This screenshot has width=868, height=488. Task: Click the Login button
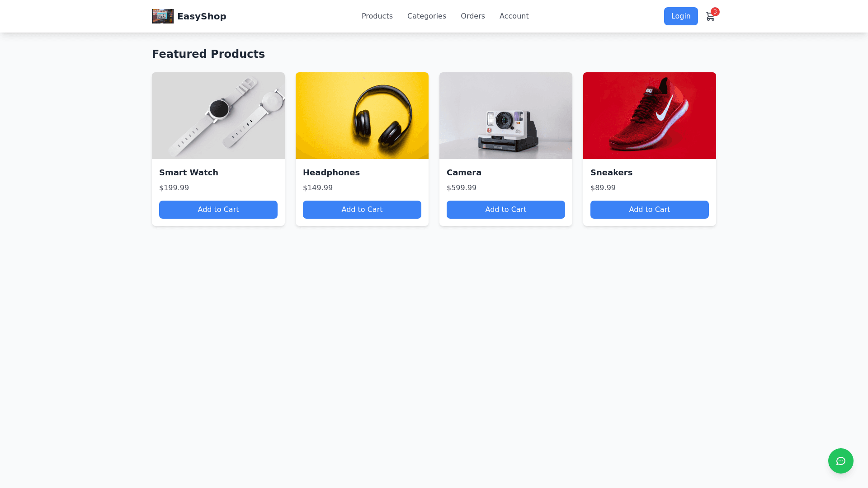coord(681,16)
